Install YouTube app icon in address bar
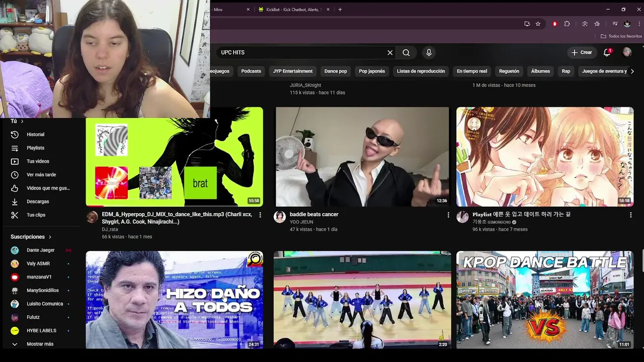Image resolution: width=644 pixels, height=362 pixels. [527, 24]
